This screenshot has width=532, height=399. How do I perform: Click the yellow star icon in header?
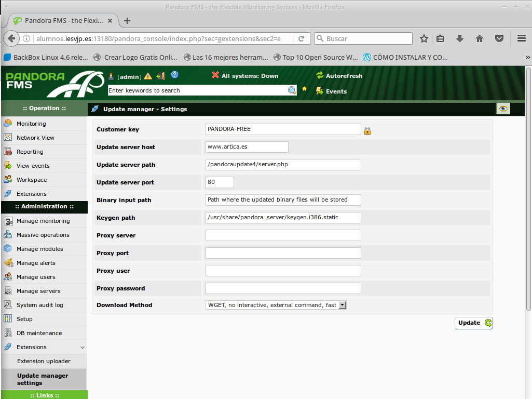[x=305, y=89]
